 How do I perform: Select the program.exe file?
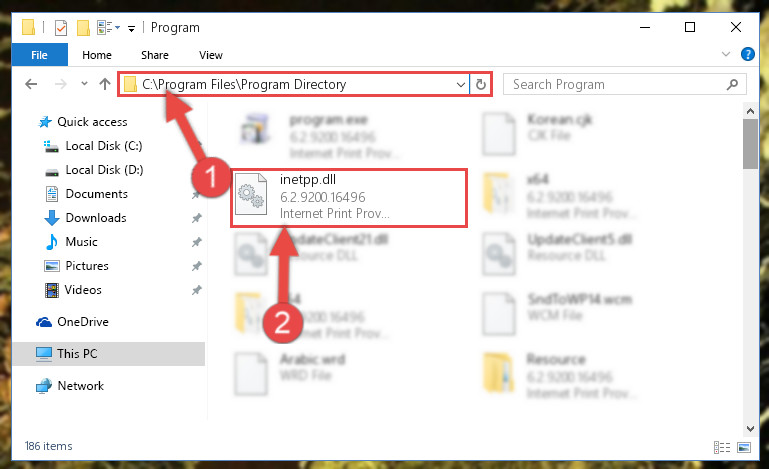(319, 136)
